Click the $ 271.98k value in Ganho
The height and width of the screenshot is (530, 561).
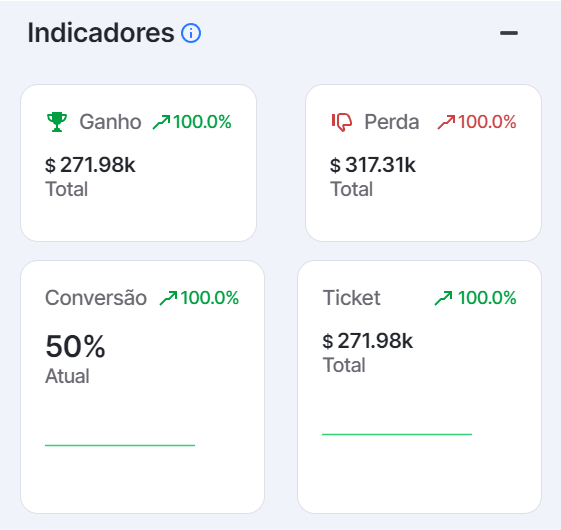point(90,165)
